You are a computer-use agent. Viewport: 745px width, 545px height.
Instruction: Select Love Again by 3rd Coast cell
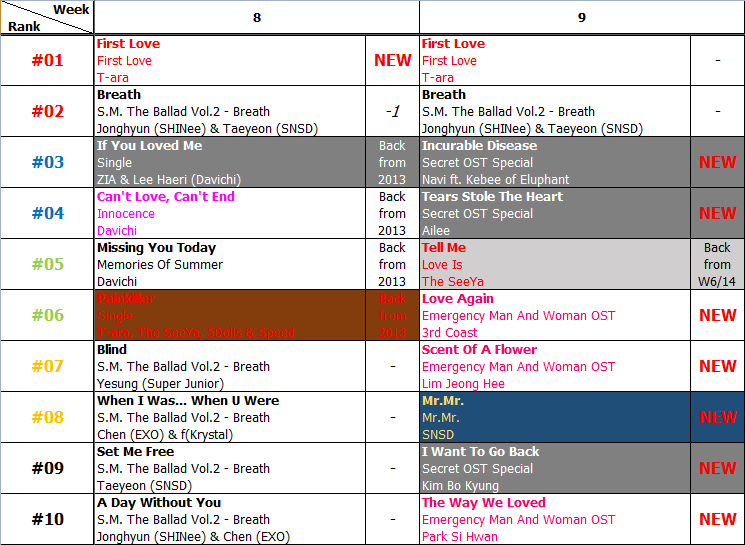(555, 315)
